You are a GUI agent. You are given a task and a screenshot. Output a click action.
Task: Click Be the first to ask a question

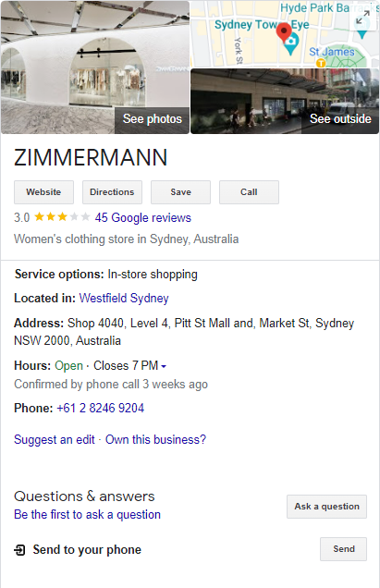pyautogui.click(x=88, y=514)
